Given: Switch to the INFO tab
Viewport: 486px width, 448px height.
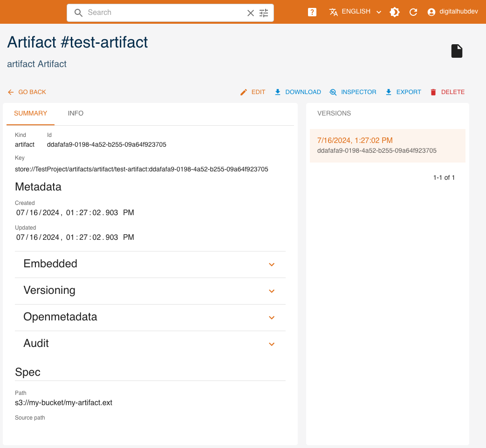Looking at the screenshot, I should tap(75, 113).
